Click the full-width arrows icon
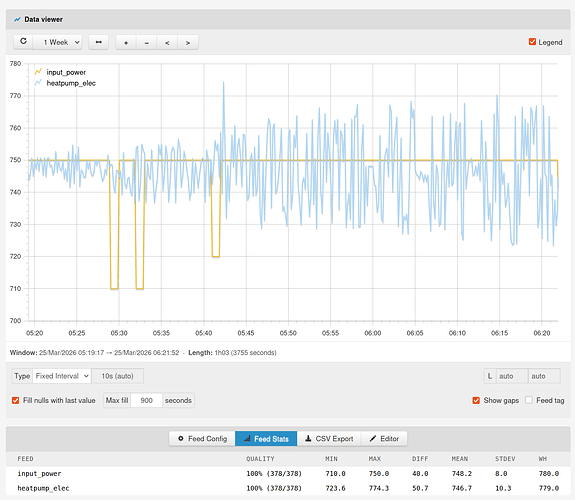The width and height of the screenshot is (575, 500). click(x=99, y=42)
